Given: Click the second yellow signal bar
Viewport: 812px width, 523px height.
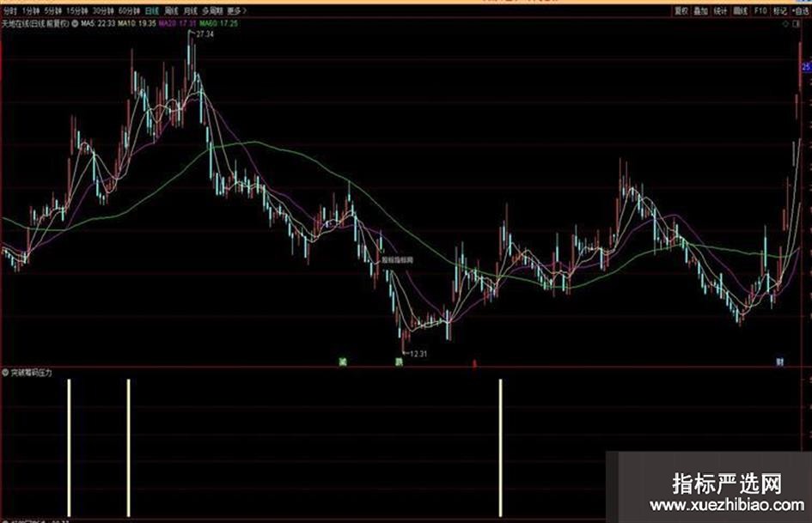Looking at the screenshot, I should click(x=128, y=448).
